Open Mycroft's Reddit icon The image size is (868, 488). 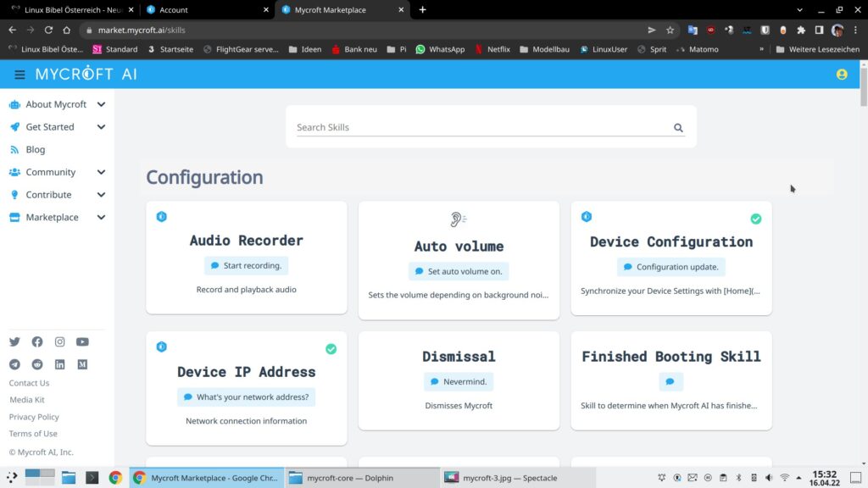point(37,364)
